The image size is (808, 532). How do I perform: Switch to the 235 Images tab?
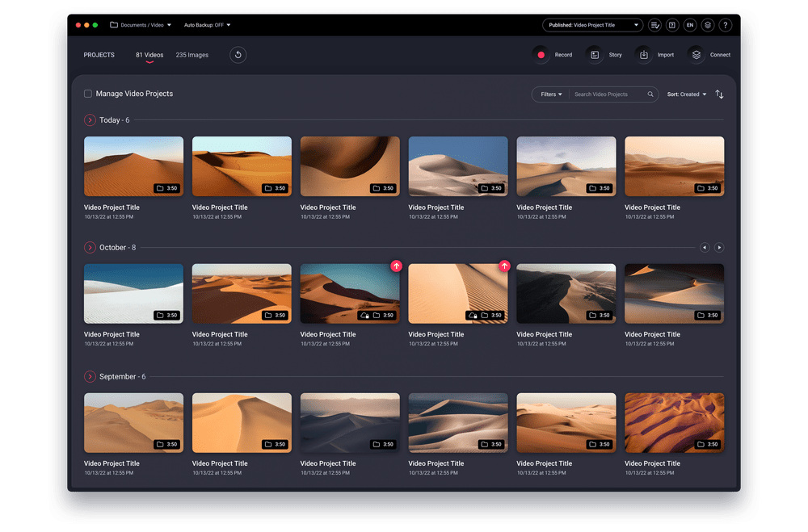(191, 55)
